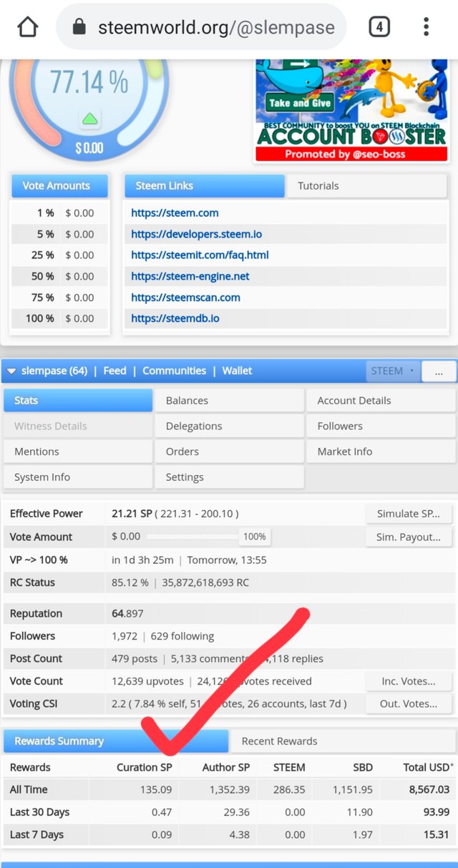Click the green triangle in voting power gauge
This screenshot has height=868, width=458.
90,119
